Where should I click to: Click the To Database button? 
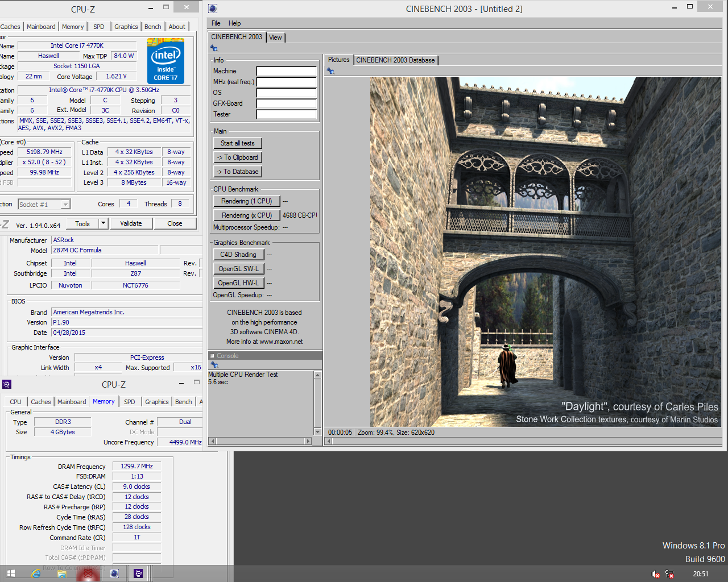pos(237,172)
